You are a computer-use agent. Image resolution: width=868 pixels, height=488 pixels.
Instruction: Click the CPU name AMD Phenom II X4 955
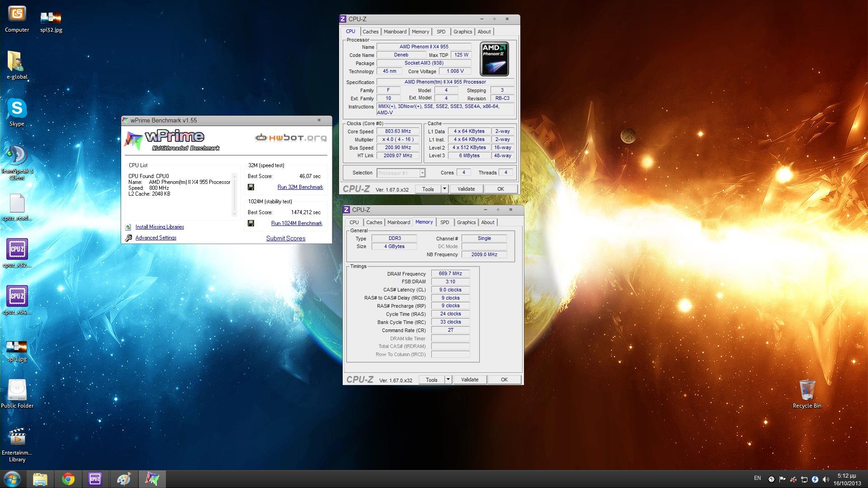tap(424, 47)
